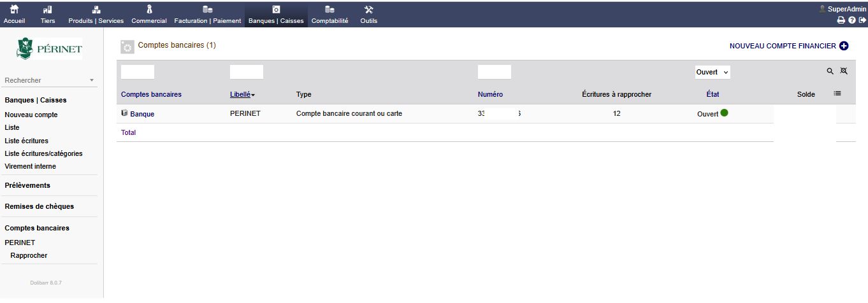868x303 pixels.
Task: Click the Périnet company logo
Action: click(x=50, y=48)
